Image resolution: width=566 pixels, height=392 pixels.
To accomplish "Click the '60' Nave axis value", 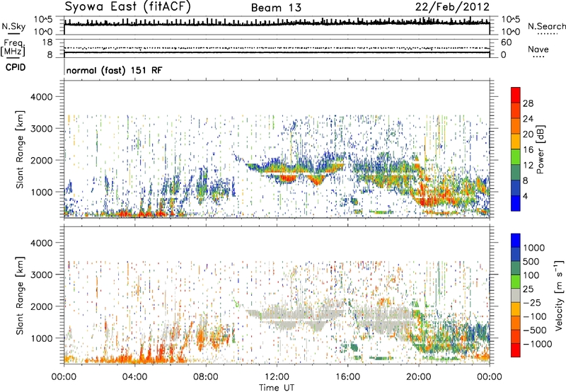I will pos(506,42).
